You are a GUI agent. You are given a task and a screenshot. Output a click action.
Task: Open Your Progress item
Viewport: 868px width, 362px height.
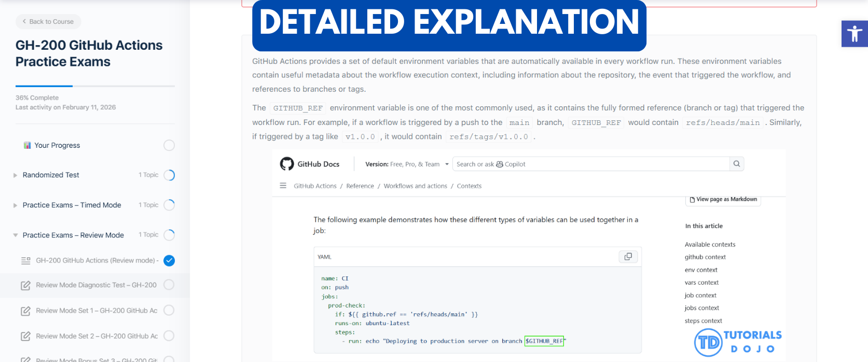pos(57,145)
